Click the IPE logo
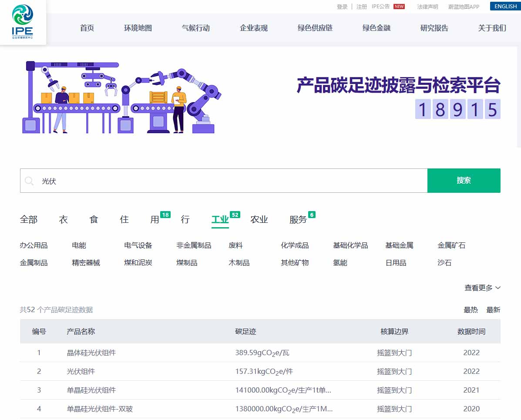Viewport: 521px width, 420px height. [23, 22]
